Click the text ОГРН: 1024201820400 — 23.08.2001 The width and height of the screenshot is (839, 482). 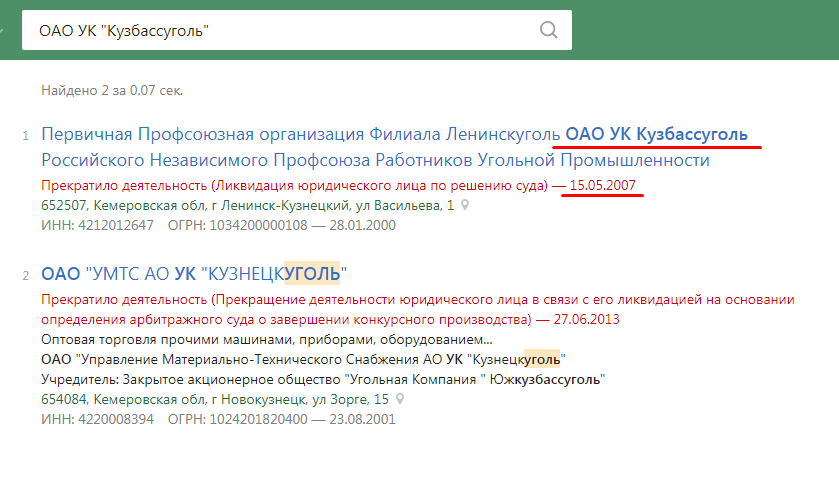coord(281,419)
